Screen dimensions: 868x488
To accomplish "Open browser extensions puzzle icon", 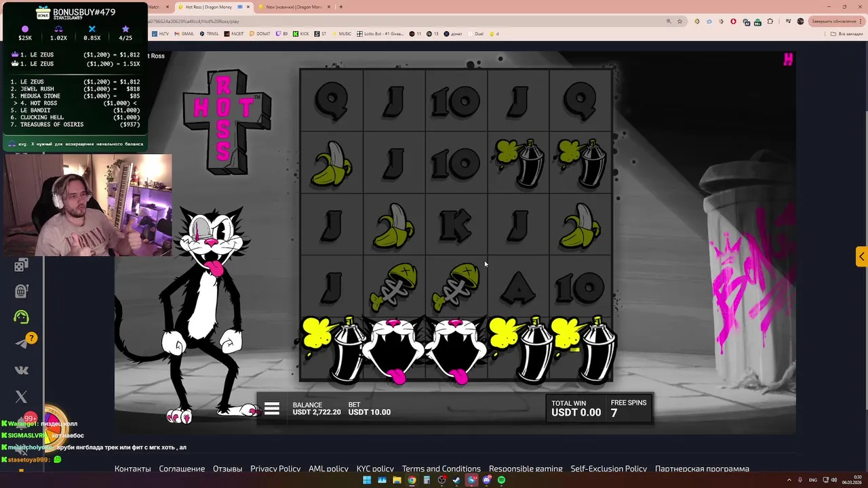I will pos(770,21).
